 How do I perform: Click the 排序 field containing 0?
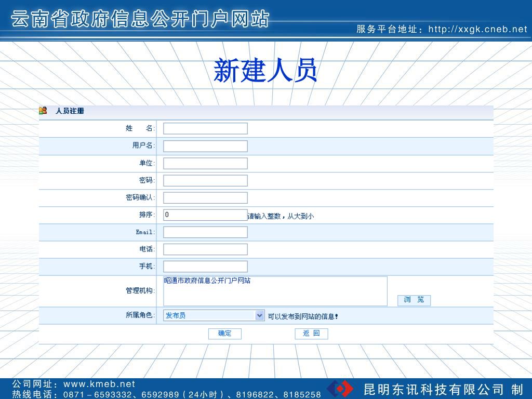click(205, 215)
